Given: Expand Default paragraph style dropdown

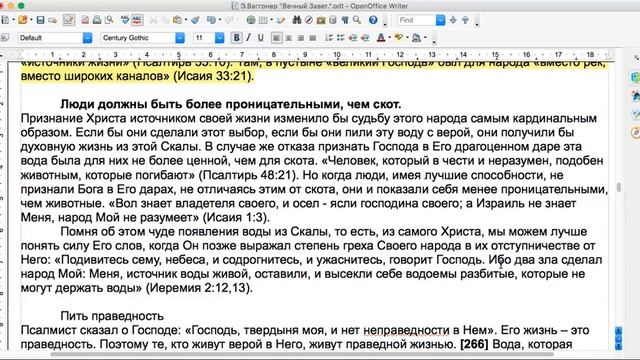Looking at the screenshot, I should 87,38.
